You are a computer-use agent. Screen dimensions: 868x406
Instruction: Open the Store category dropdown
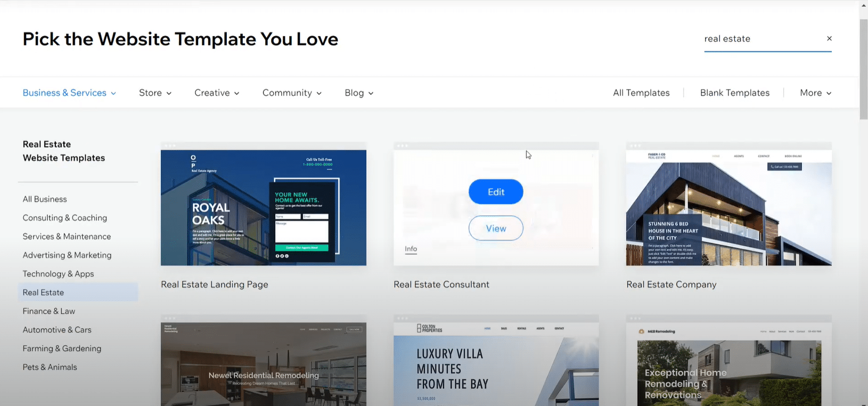point(155,93)
